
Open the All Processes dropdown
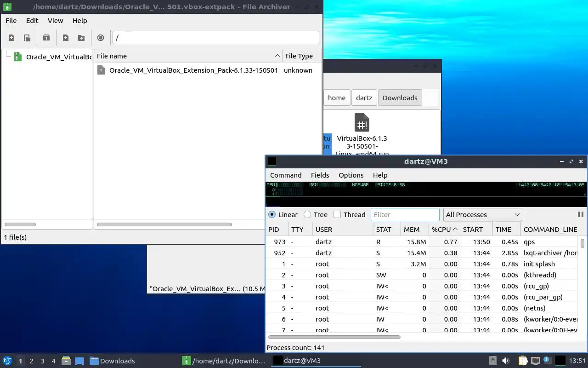tap(482, 214)
